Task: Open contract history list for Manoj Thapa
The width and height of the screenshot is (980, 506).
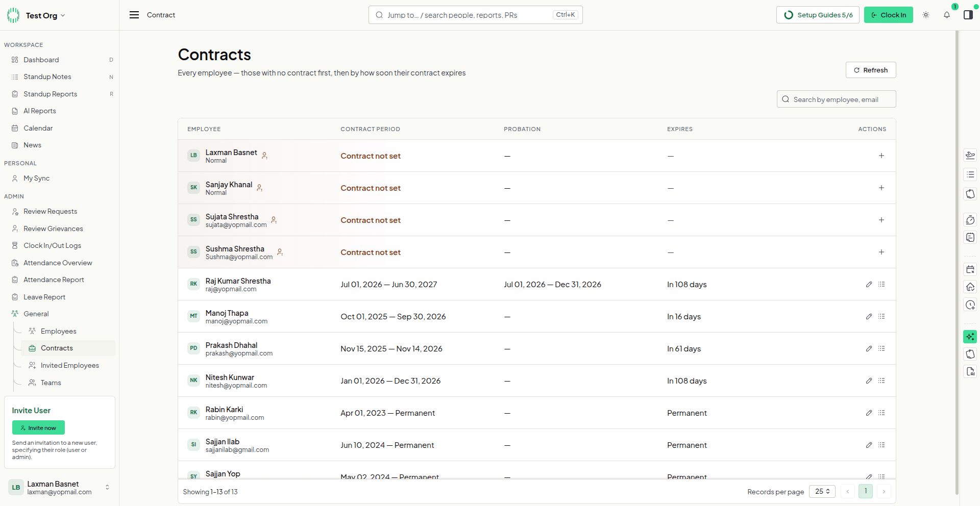Action: click(881, 316)
